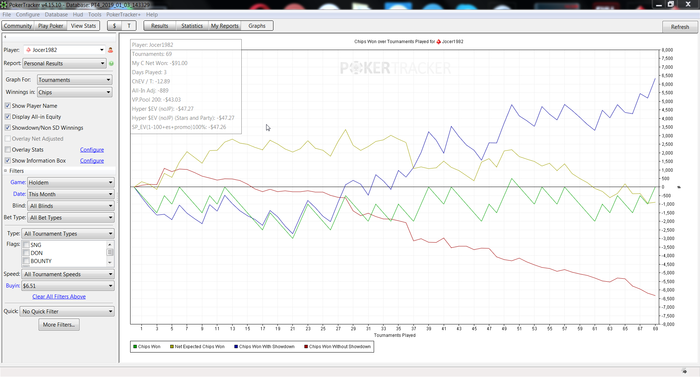
Task: Click the blue Date filter label
Action: click(19, 194)
